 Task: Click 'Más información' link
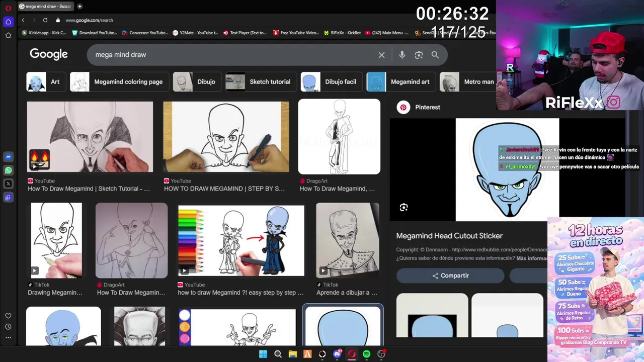[532, 258]
